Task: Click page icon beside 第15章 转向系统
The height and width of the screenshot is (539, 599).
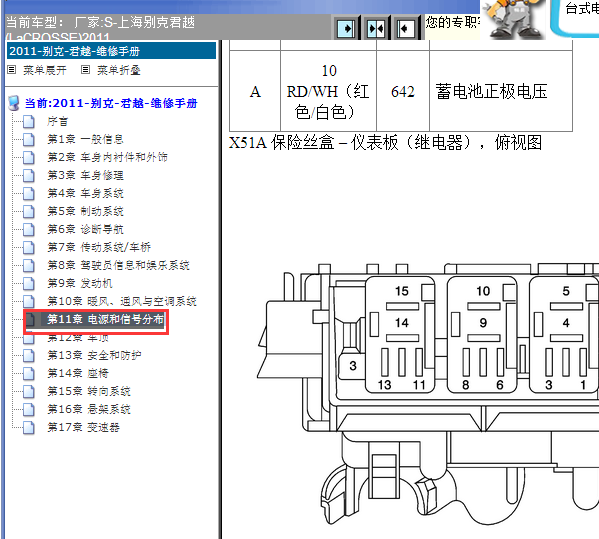Action: click(x=29, y=392)
